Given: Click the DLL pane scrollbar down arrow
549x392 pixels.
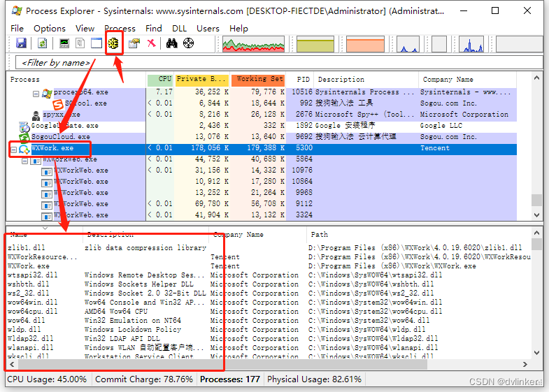Looking at the screenshot, I should [x=536, y=353].
